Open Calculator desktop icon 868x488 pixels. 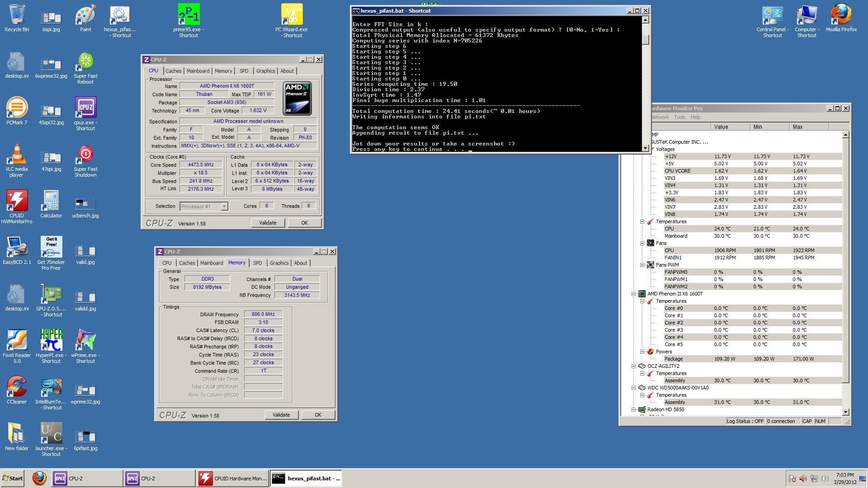click(x=51, y=204)
